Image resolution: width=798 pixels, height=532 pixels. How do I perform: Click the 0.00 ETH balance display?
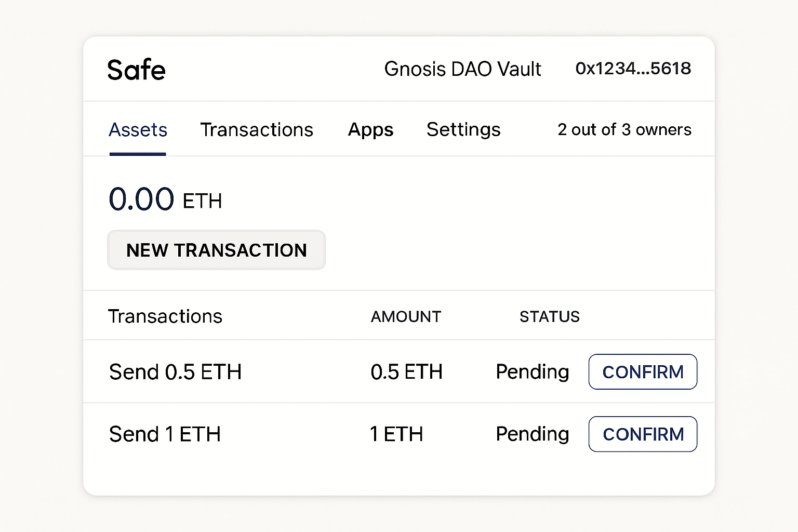pos(165,199)
